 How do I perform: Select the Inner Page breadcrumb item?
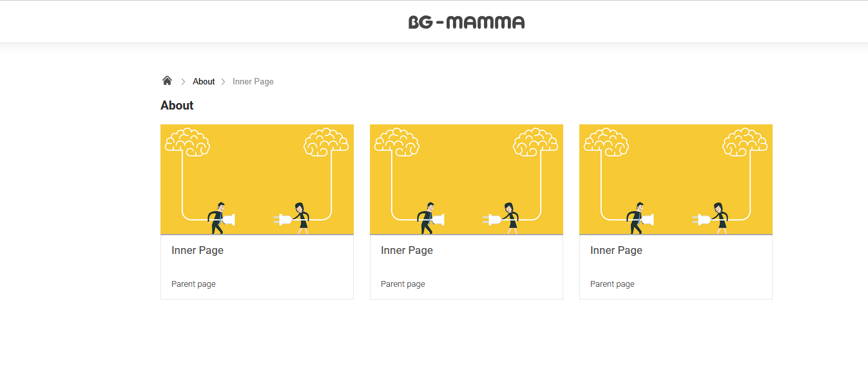253,82
